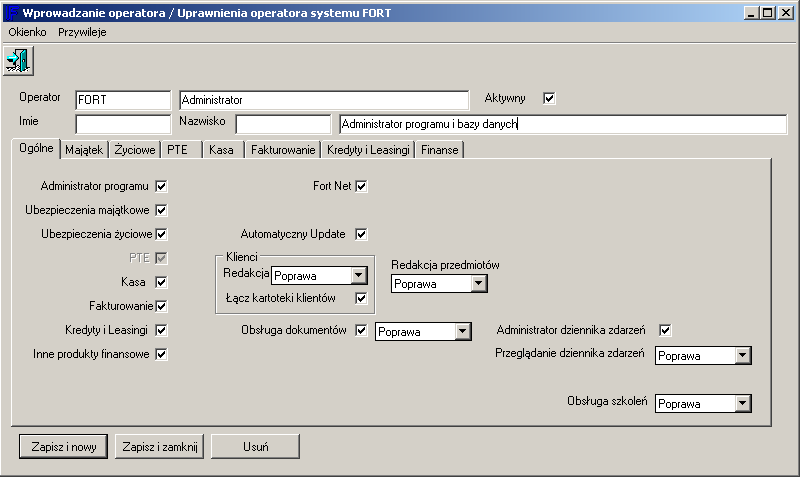This screenshot has height=477, width=800.
Task: Toggle Administrator dziennika zdarzeń checkbox
Action: point(665,330)
